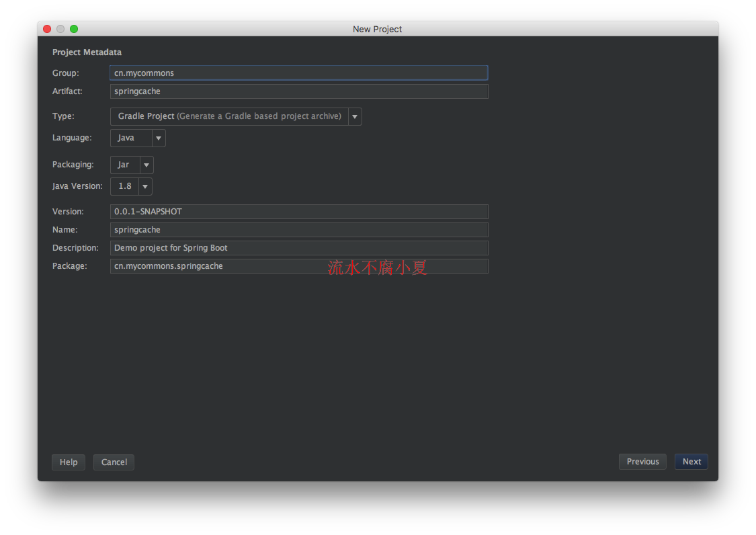Go back with the Previous button
Image resolution: width=756 pixels, height=535 pixels.
coord(642,462)
